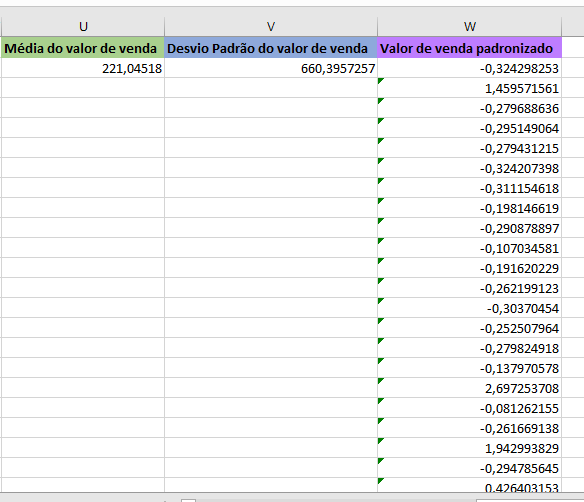This screenshot has width=584, height=502.
Task: Click the cell showing -0,107034581
Action: point(469,248)
